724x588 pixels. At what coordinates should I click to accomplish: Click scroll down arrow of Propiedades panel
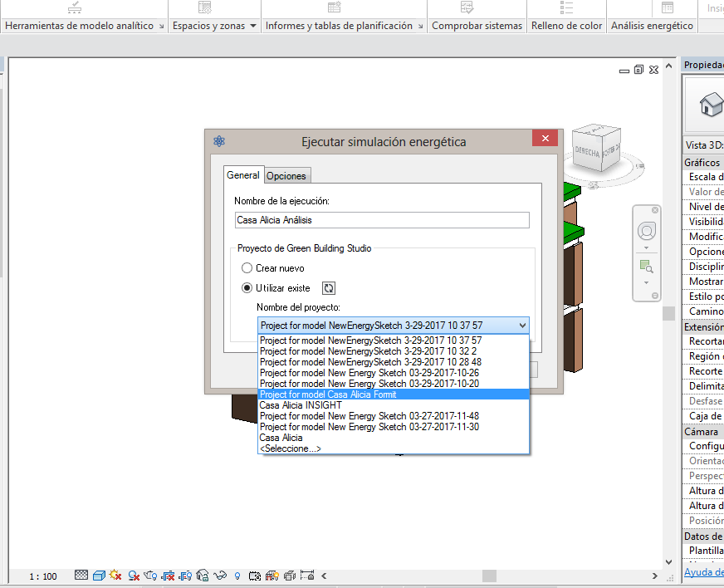pyautogui.click(x=668, y=562)
